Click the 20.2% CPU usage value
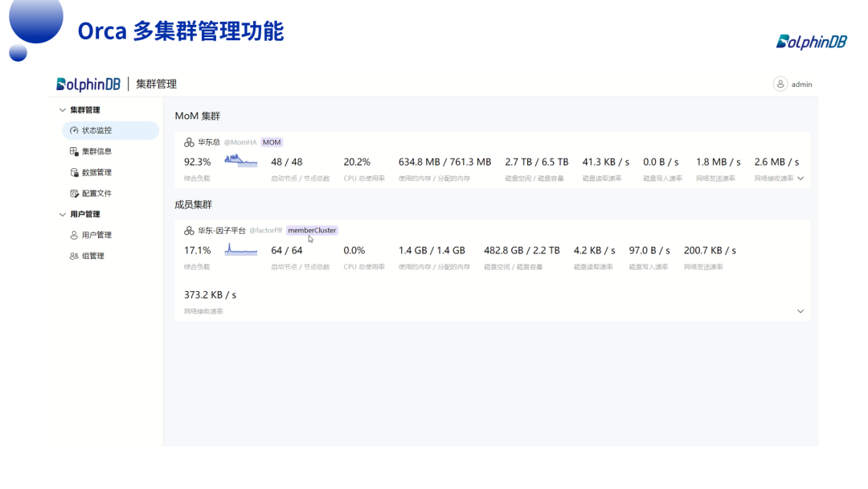 (357, 162)
